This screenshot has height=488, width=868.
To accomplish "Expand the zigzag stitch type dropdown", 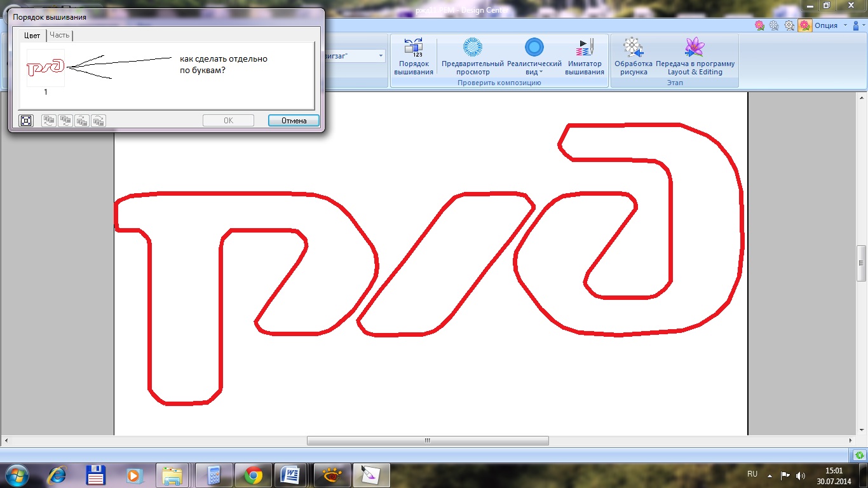I will tap(381, 56).
